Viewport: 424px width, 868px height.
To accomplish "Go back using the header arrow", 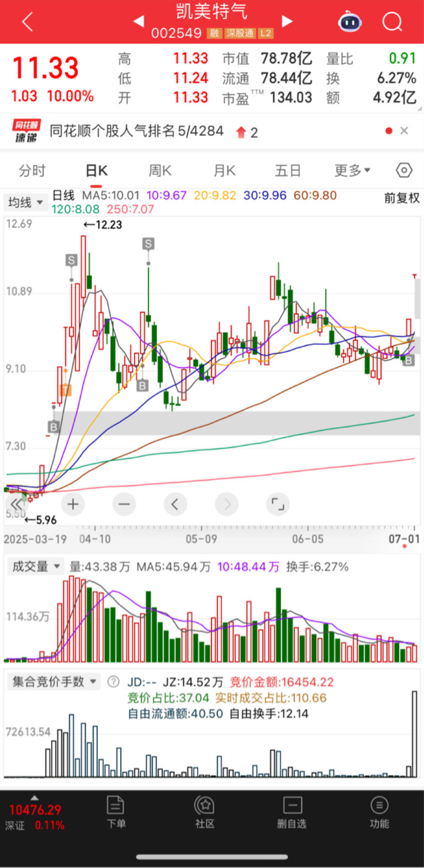I will (28, 22).
